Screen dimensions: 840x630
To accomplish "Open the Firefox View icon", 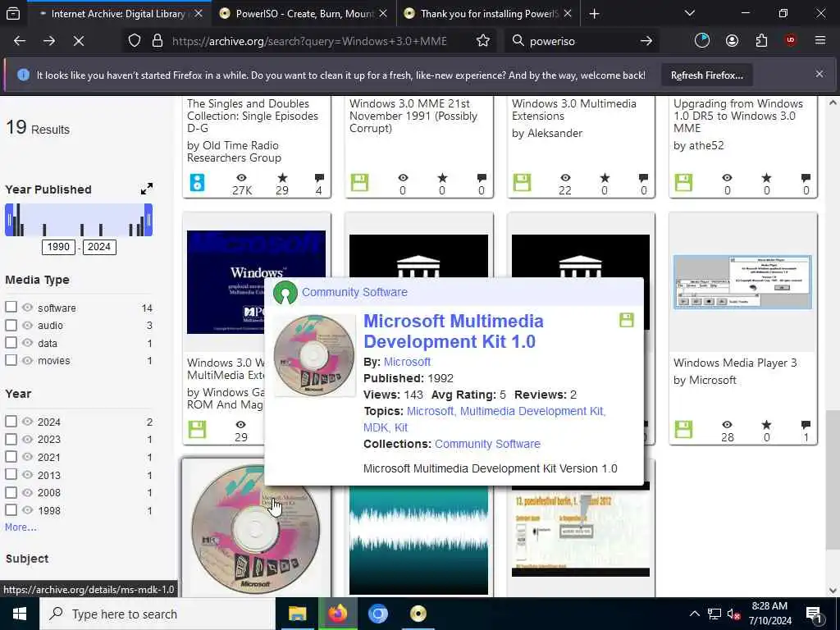I will tap(13, 14).
